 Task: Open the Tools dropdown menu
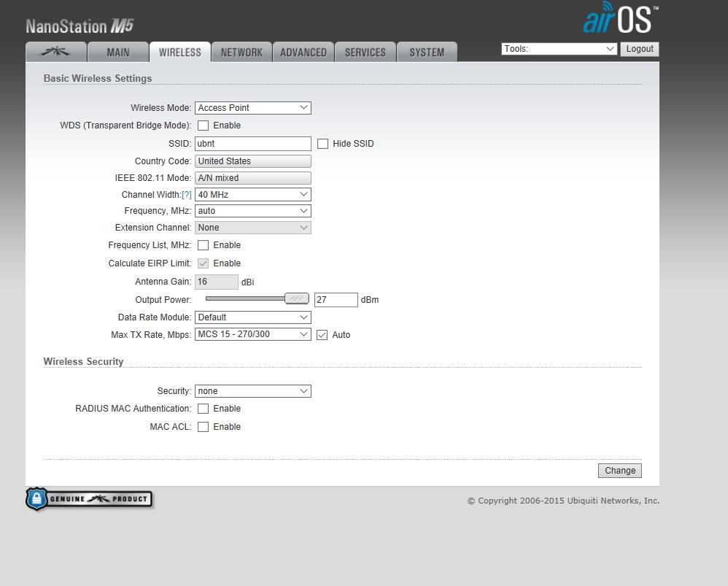pyautogui.click(x=559, y=49)
